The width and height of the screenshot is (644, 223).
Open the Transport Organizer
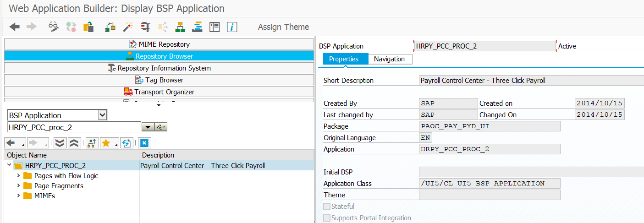(159, 92)
